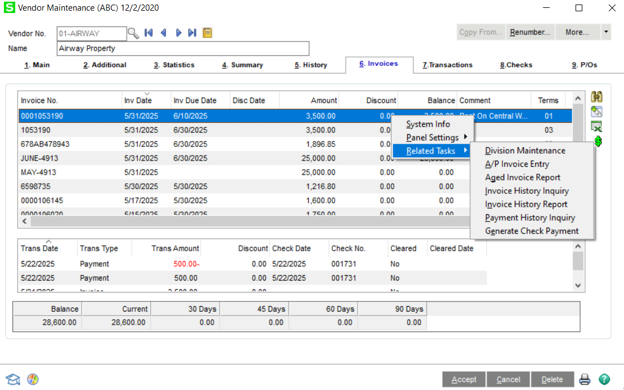The height and width of the screenshot is (390, 624).
Task: Switch to the 2. Additional tab
Action: point(105,65)
